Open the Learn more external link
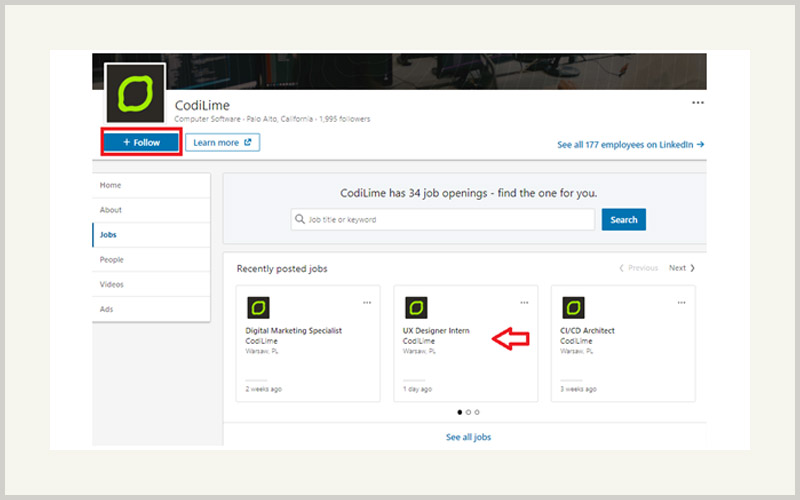 (x=222, y=142)
